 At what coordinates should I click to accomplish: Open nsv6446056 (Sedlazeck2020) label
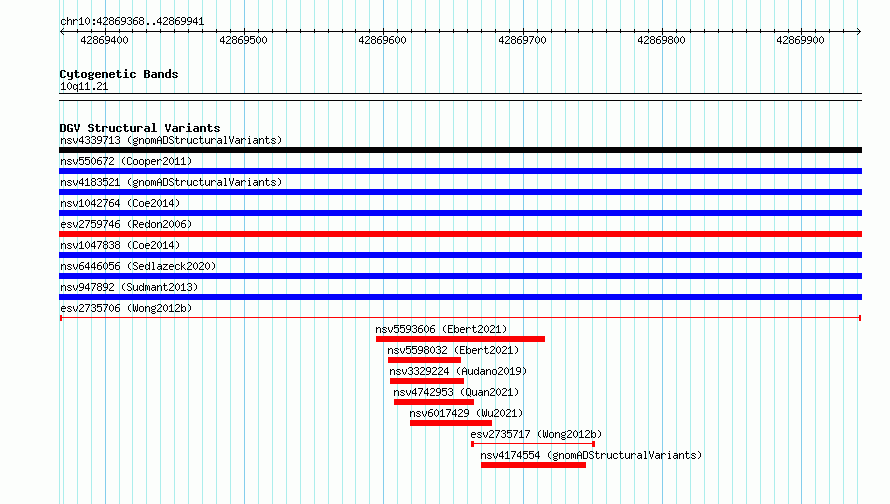[x=138, y=266]
